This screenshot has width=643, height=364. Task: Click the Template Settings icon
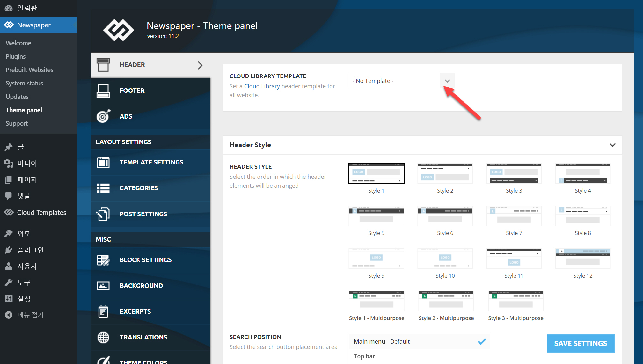pos(103,163)
